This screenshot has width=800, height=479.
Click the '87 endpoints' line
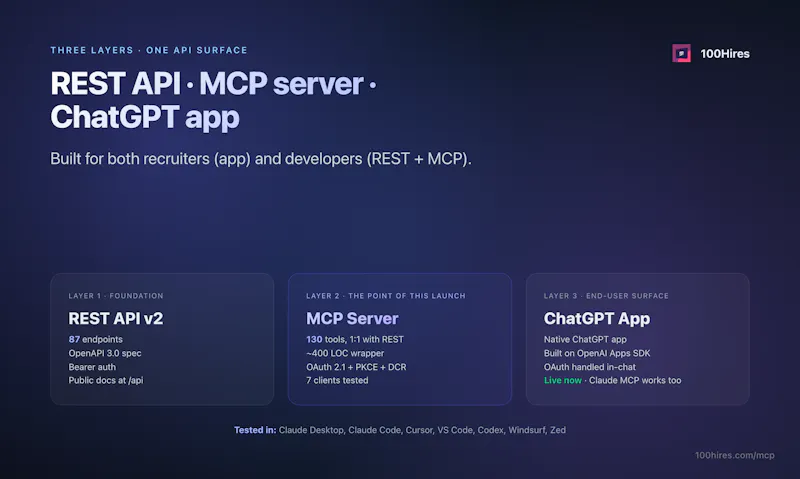[x=95, y=339]
